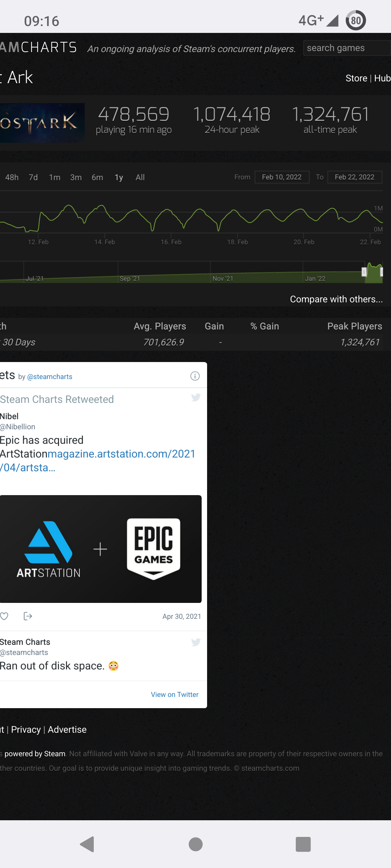391x868 pixels.
Task: Tap the Android home button
Action: pyautogui.click(x=195, y=844)
